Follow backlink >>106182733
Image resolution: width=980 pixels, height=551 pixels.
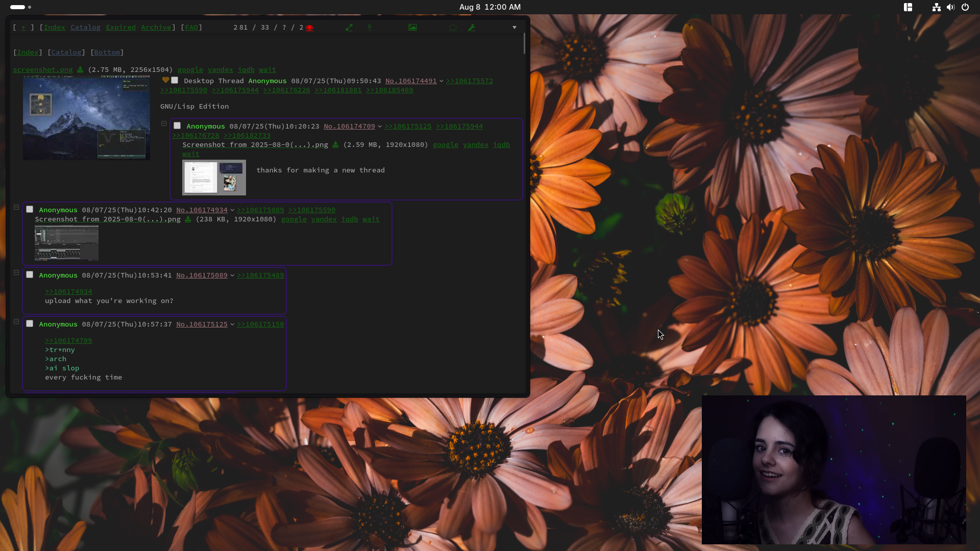[247, 135]
